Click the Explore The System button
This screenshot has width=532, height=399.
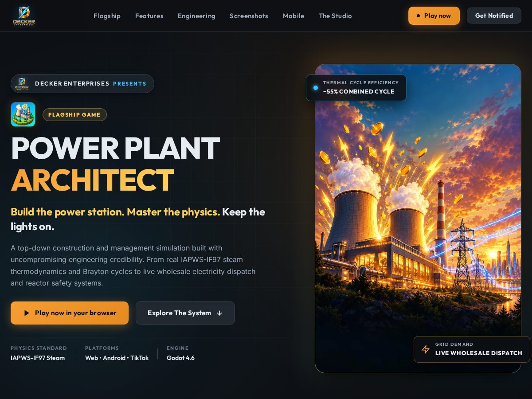(185, 313)
